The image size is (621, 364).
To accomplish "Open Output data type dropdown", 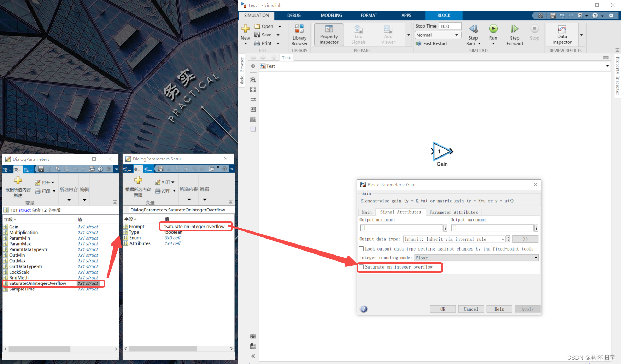I will (454, 239).
